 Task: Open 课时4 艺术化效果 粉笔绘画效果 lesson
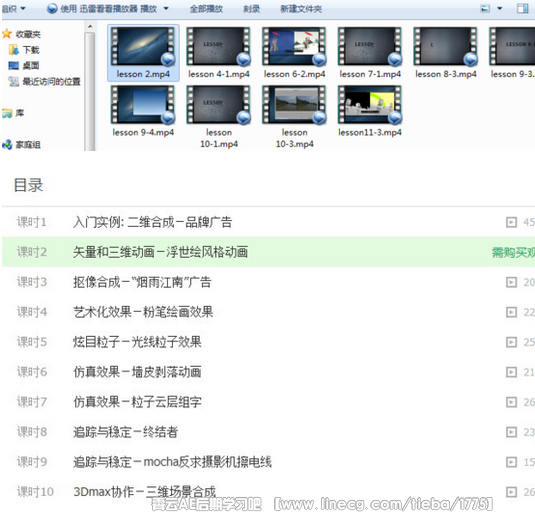tap(269, 312)
